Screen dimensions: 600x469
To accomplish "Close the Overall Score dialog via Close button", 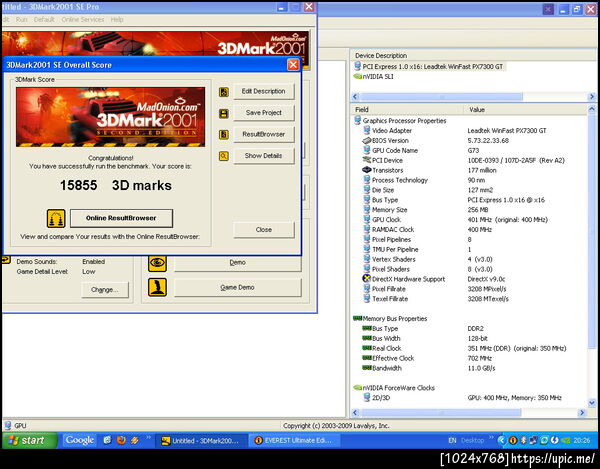I will tap(264, 230).
